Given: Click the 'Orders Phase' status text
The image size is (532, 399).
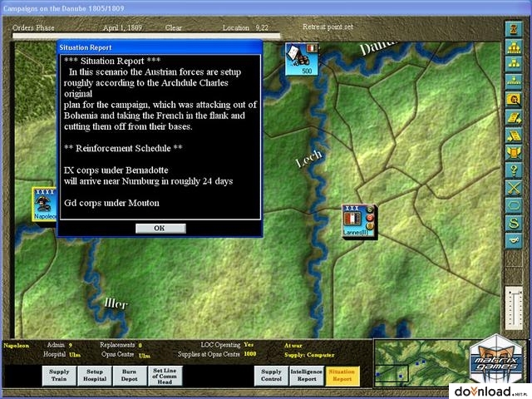Looking at the screenshot, I should [x=33, y=27].
